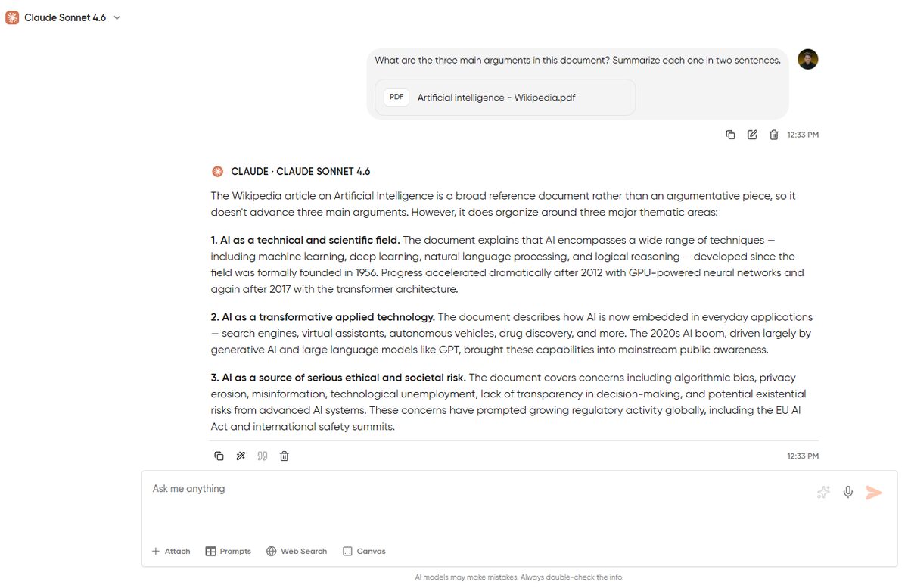Edit your message using the pencil icon
Viewport: 908px width, 588px height.
coord(752,134)
